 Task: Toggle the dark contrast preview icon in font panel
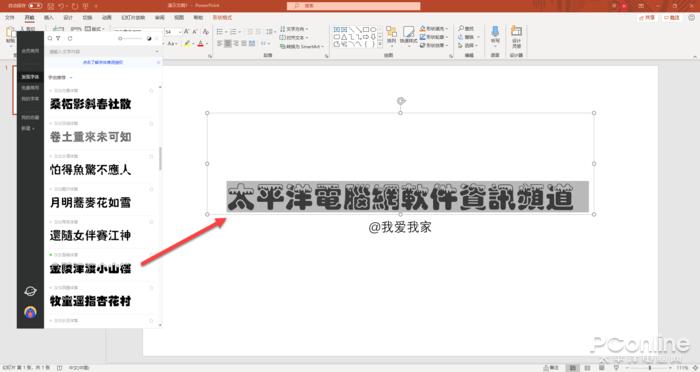149,38
